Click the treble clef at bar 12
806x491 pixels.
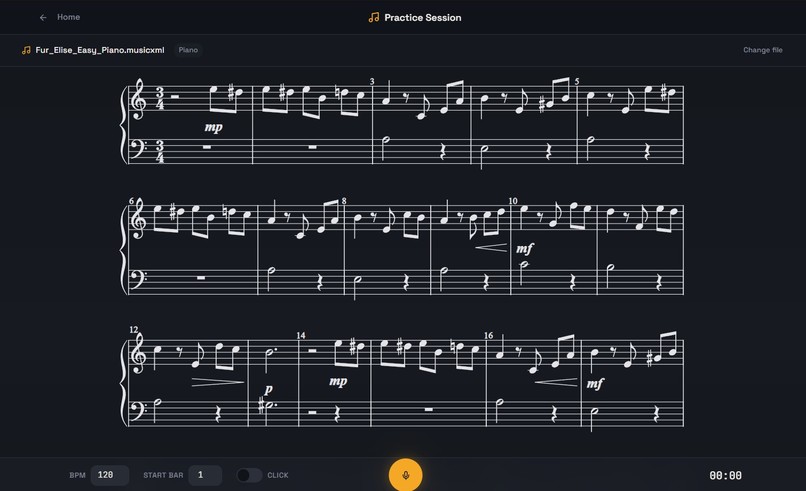click(x=139, y=353)
